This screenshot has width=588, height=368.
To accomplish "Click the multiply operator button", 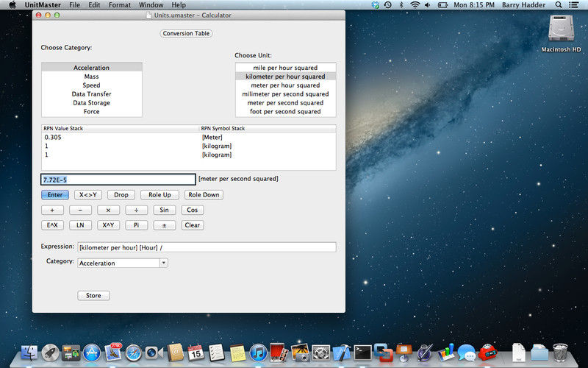I will tap(108, 210).
